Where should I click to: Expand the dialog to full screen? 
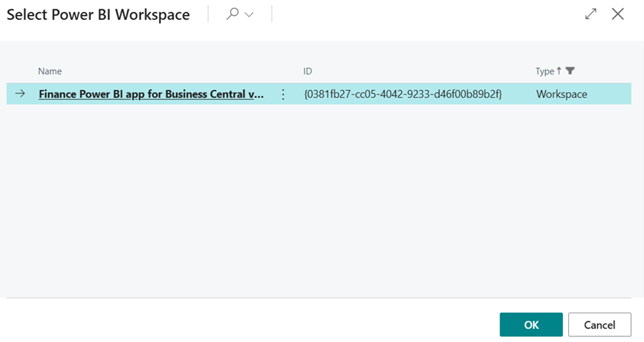pos(591,14)
